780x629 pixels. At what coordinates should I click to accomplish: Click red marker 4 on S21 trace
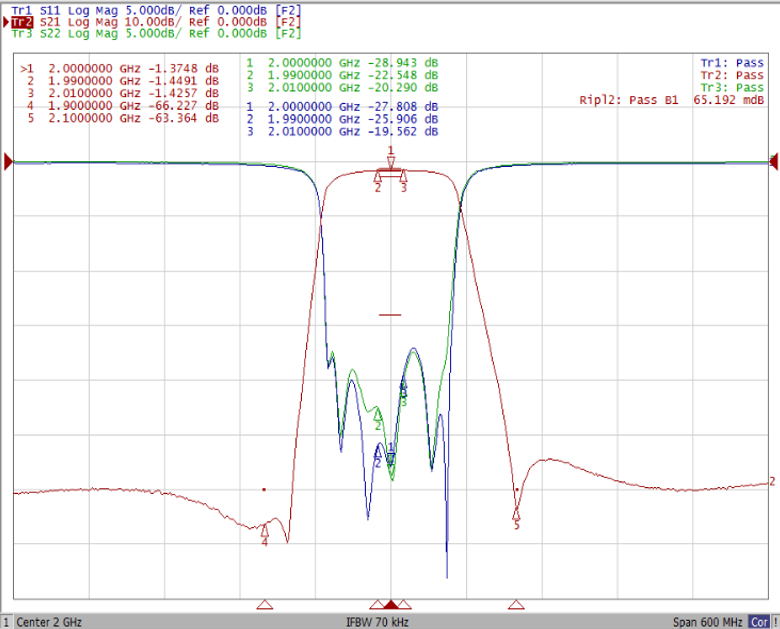[x=265, y=530]
